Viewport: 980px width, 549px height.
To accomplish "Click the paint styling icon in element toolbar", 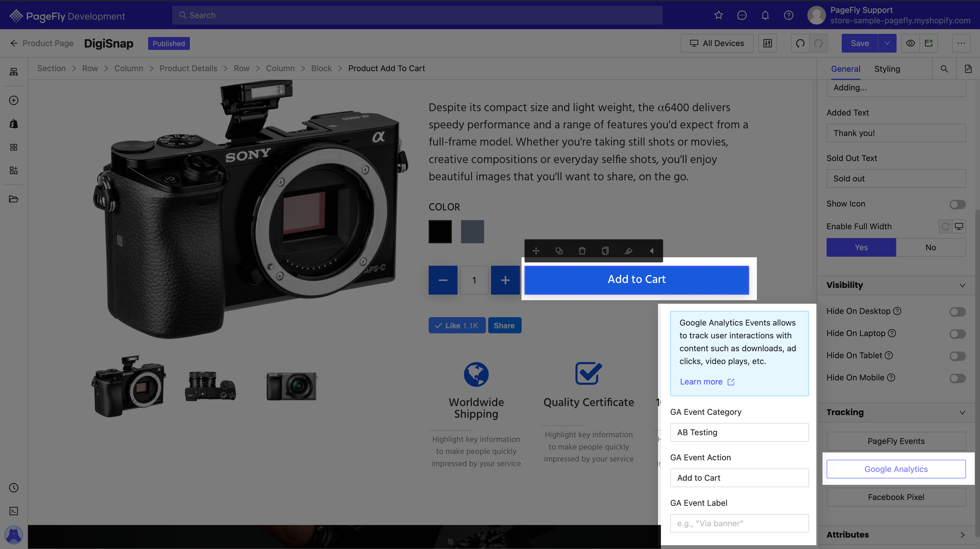I will (x=629, y=251).
